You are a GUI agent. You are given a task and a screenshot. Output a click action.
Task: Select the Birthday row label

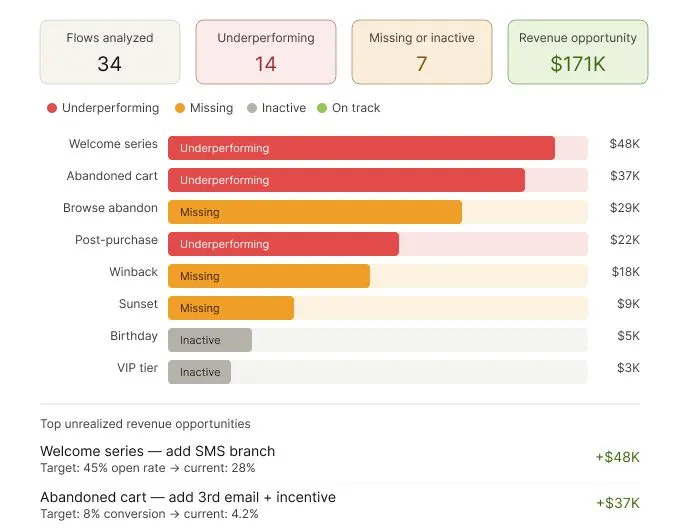134,336
